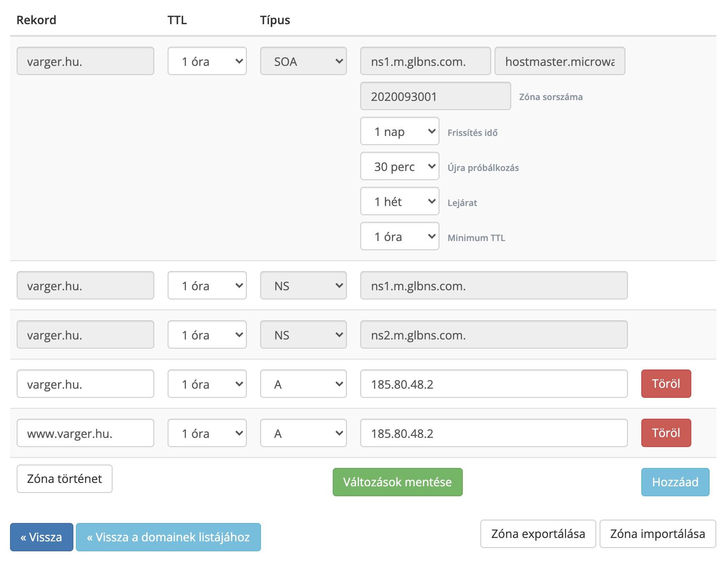Click the '« Vissza' back button
The height and width of the screenshot is (563, 728).
41,537
